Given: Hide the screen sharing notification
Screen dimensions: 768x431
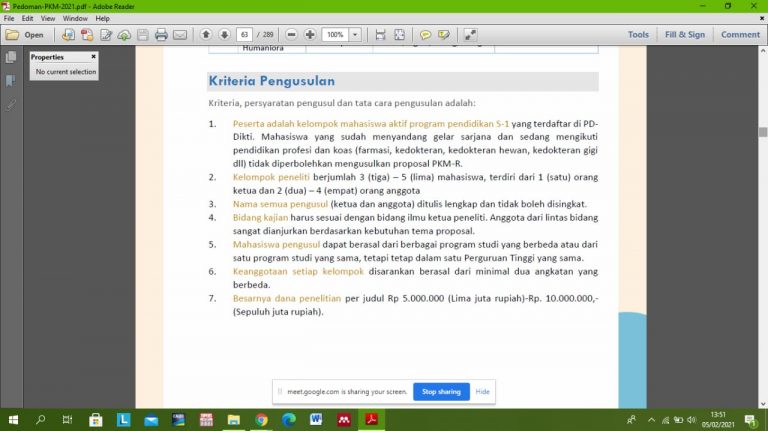Looking at the screenshot, I should [x=483, y=392].
